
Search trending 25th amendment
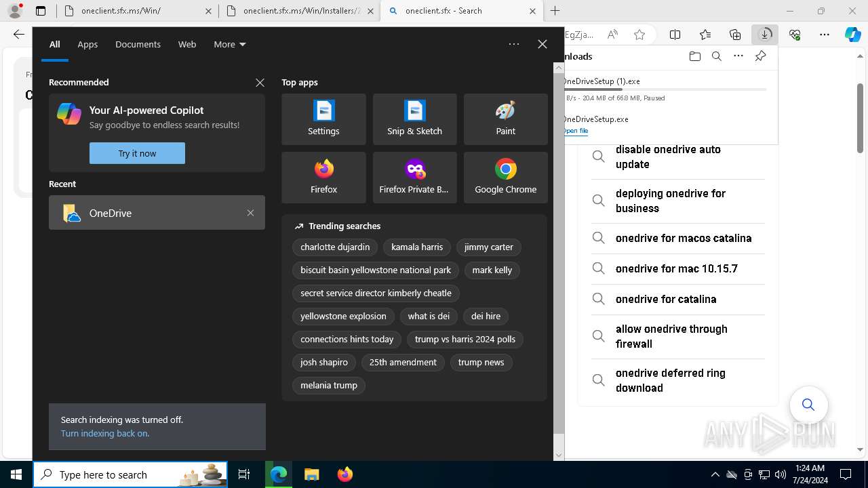[403, 362]
